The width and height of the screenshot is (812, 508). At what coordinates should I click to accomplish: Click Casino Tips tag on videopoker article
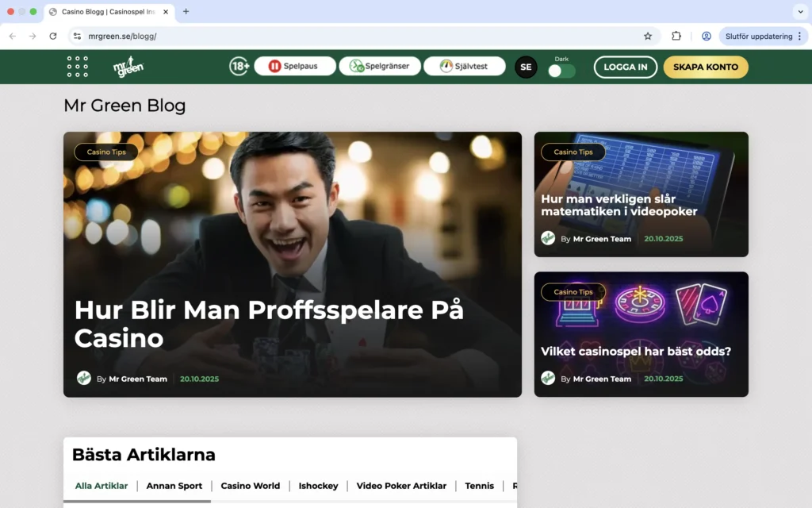click(573, 152)
